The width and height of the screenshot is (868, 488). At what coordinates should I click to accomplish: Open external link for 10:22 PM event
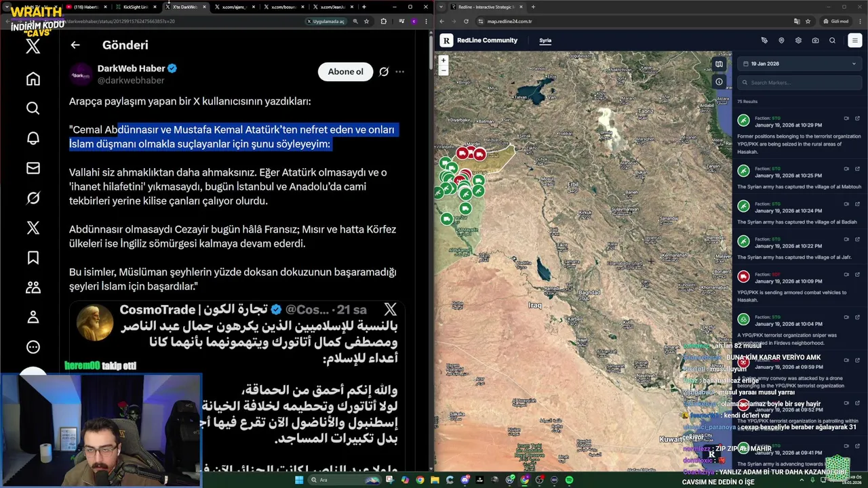[x=857, y=239]
